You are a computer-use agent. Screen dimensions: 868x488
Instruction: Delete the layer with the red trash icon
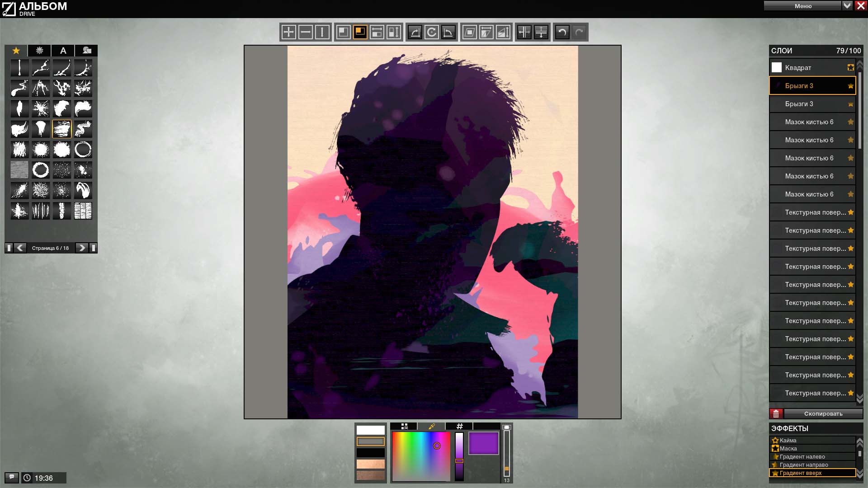[x=776, y=413]
